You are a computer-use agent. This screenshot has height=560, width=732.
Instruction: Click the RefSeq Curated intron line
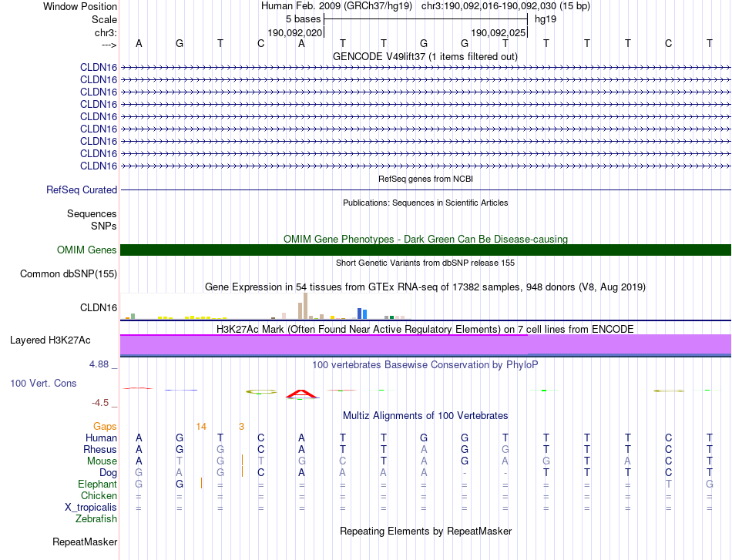point(425,190)
